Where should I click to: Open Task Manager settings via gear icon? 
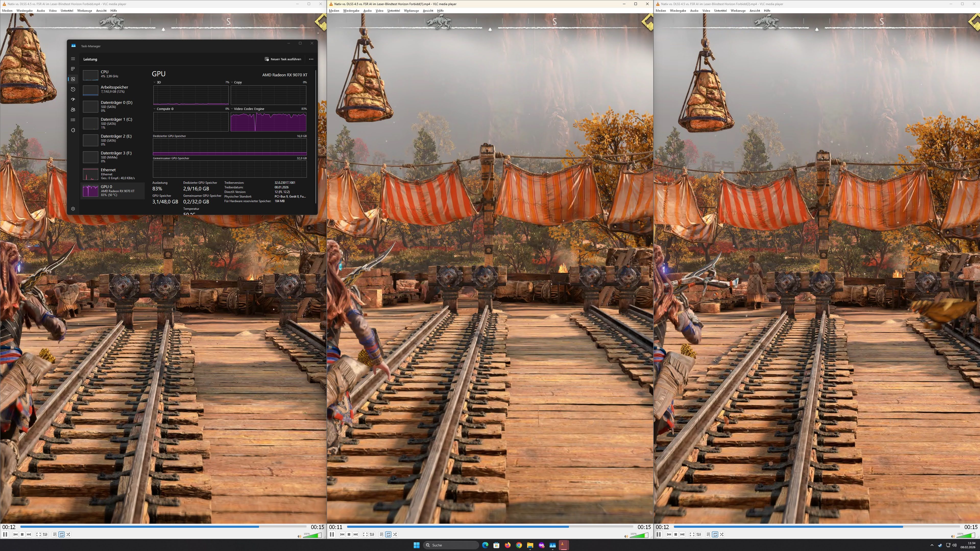tap(73, 209)
